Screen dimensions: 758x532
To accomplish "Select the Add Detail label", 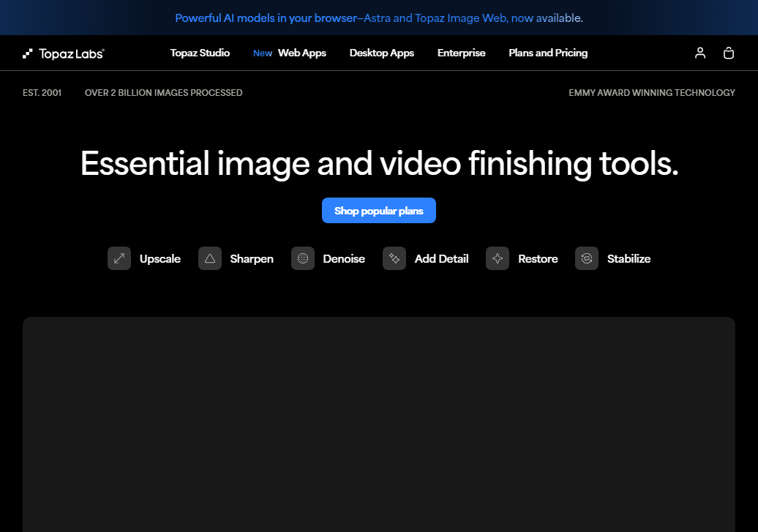I will coord(441,259).
